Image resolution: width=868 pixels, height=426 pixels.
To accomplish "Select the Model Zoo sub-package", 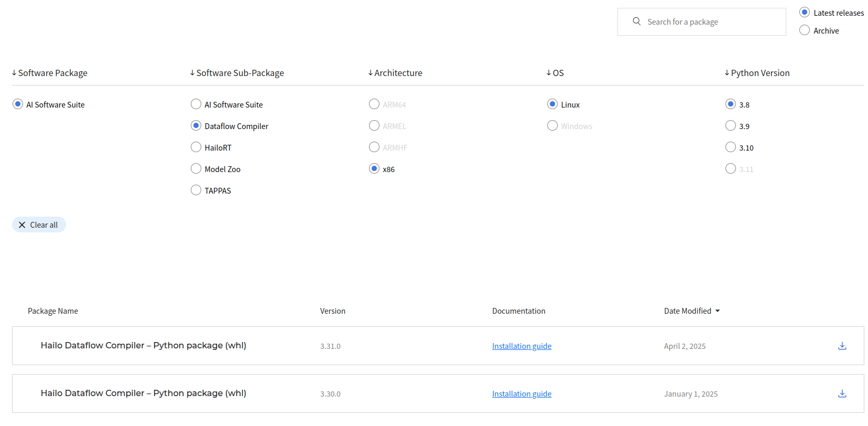I will [x=196, y=169].
